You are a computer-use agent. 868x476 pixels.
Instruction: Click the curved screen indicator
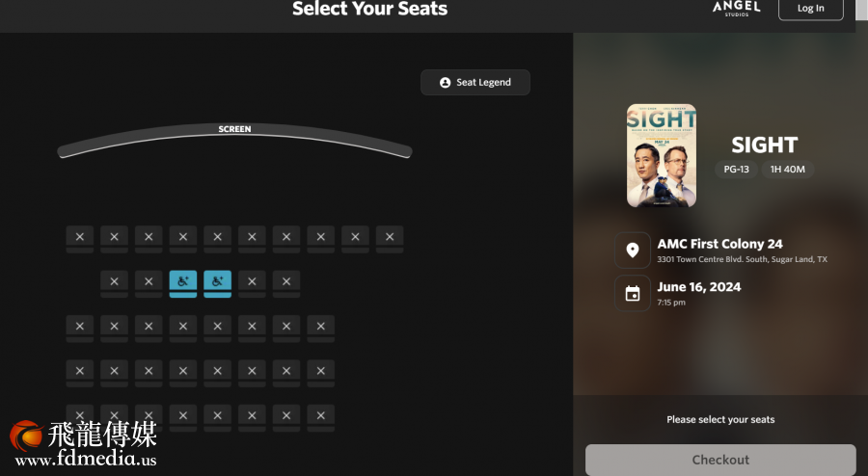click(234, 140)
